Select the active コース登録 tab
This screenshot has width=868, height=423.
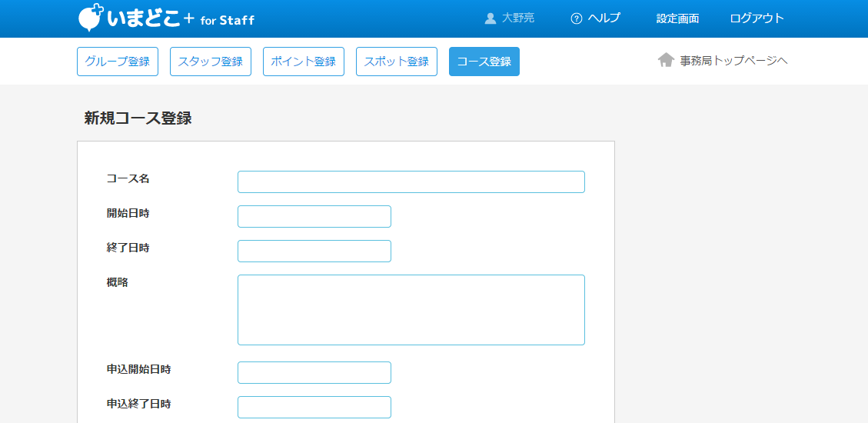tap(484, 62)
